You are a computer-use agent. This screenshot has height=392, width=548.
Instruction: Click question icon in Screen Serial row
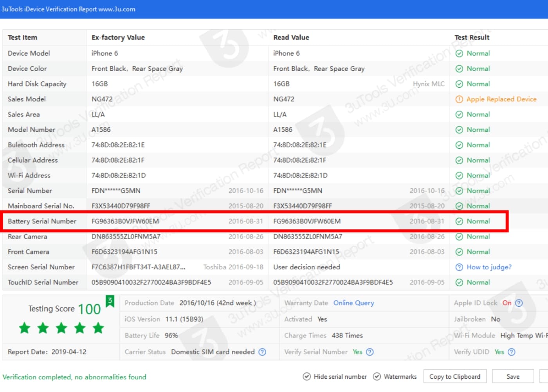click(459, 267)
